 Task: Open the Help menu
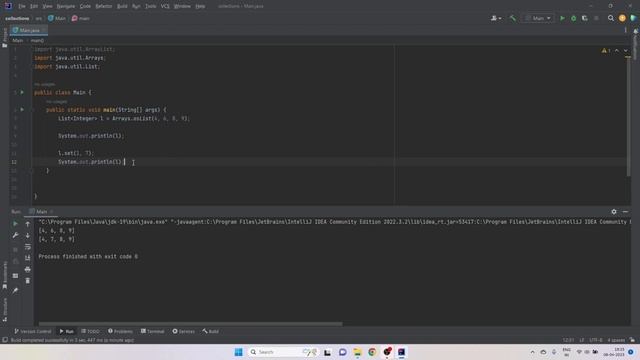point(200,6)
